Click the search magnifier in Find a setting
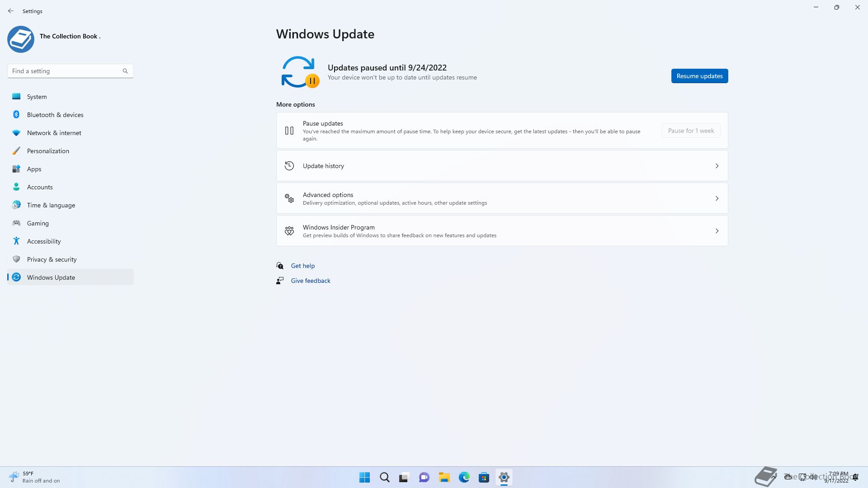Viewport: 868px width, 488px height. (x=125, y=71)
